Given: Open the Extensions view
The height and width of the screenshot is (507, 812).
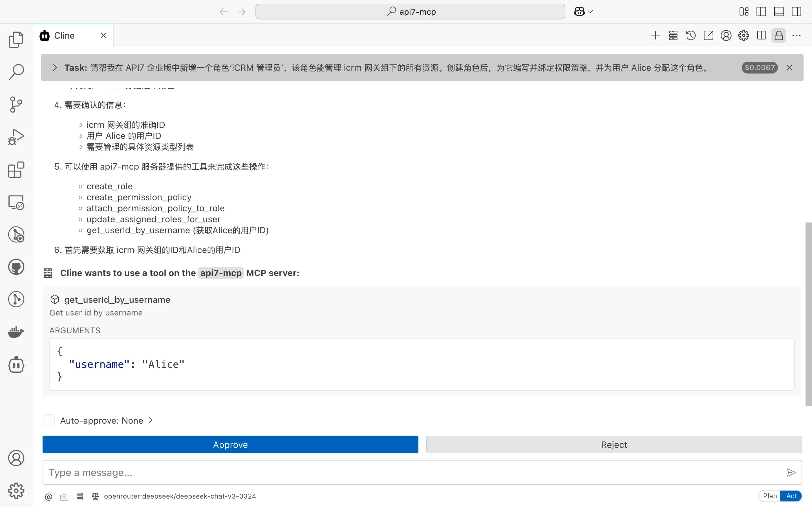Looking at the screenshot, I should 16,170.
